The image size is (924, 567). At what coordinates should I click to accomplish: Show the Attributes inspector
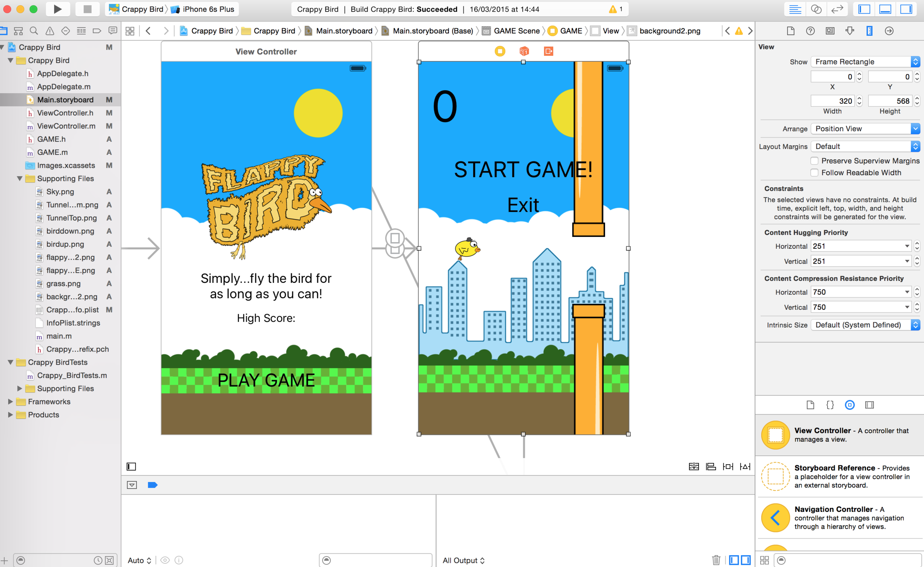(x=850, y=31)
